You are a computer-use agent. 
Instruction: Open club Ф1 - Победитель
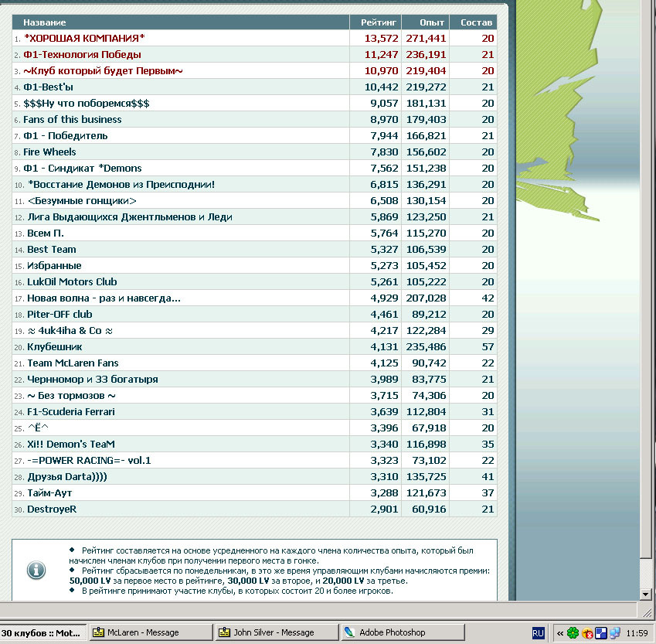coord(65,135)
